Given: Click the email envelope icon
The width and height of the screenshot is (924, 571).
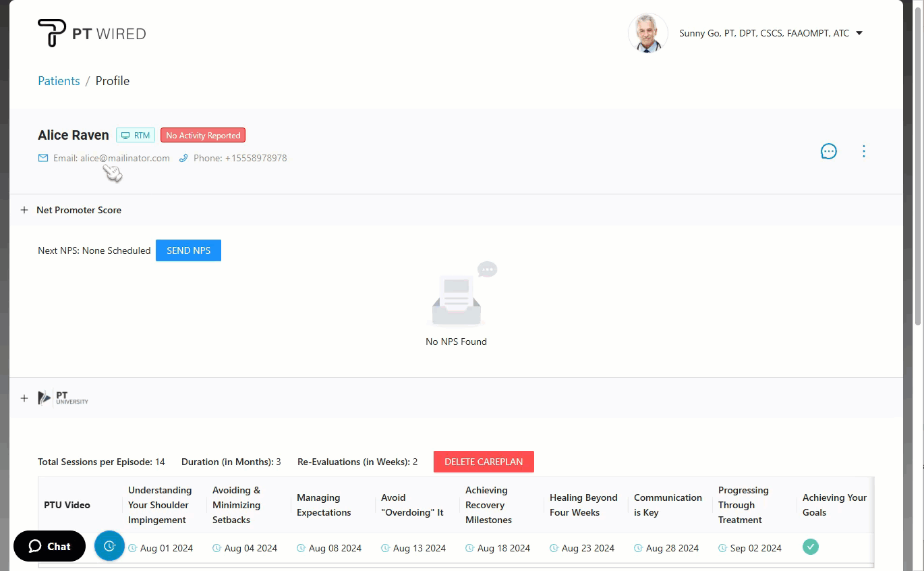Looking at the screenshot, I should [43, 158].
